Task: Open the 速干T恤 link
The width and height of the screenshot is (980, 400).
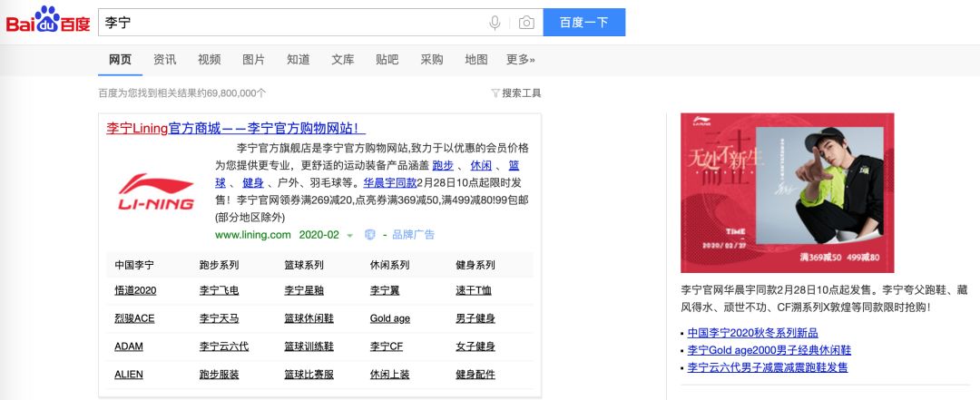Action: pos(474,290)
